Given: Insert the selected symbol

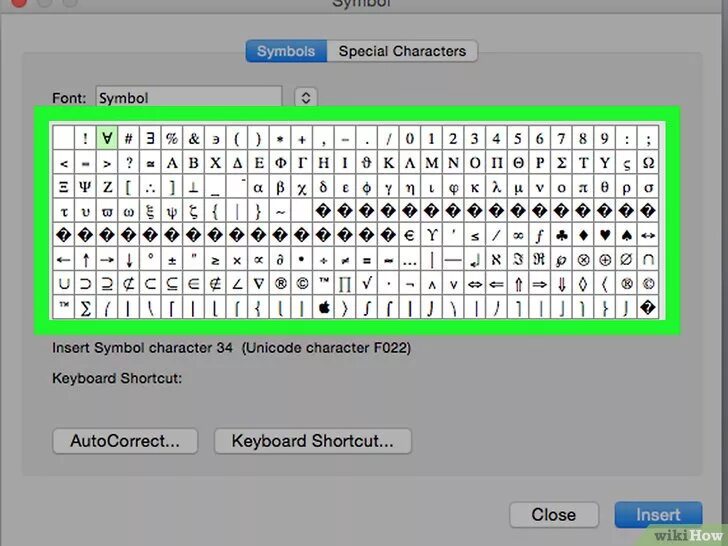Looking at the screenshot, I should coord(658,514).
